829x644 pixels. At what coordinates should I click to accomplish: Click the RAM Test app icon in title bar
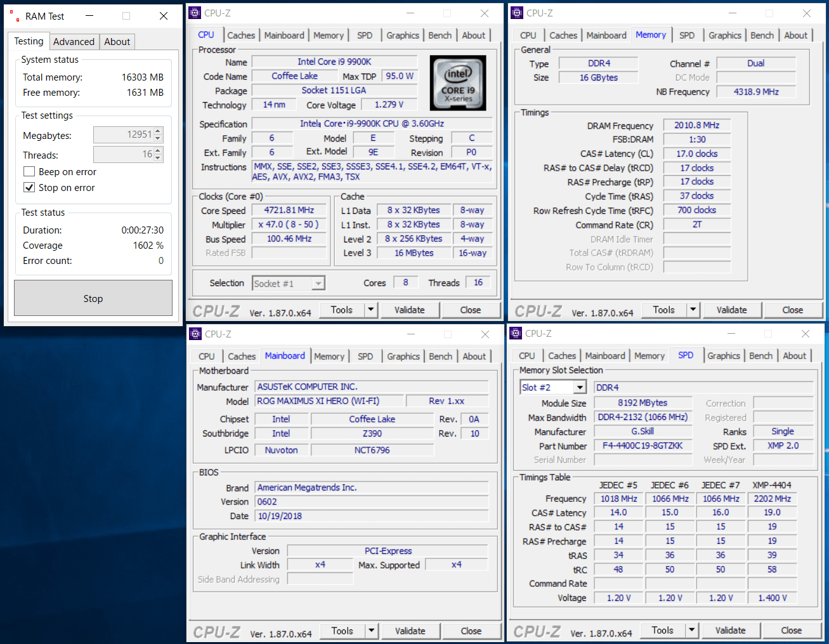(x=14, y=16)
